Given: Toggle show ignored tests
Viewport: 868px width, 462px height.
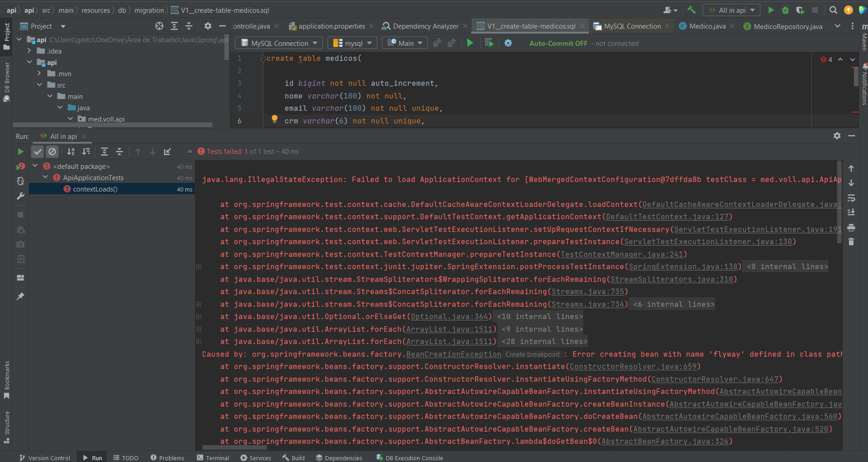Looking at the screenshot, I should (52, 152).
